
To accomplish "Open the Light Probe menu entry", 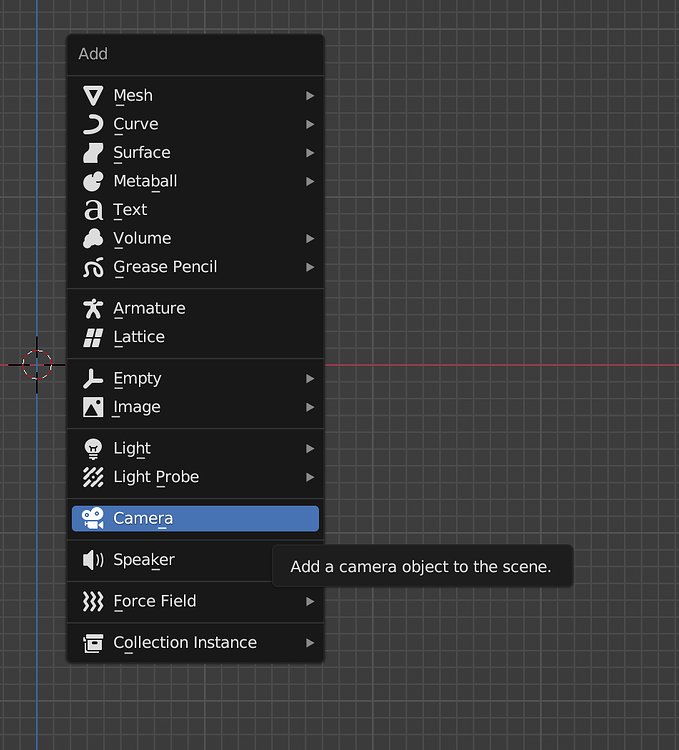I will [195, 477].
